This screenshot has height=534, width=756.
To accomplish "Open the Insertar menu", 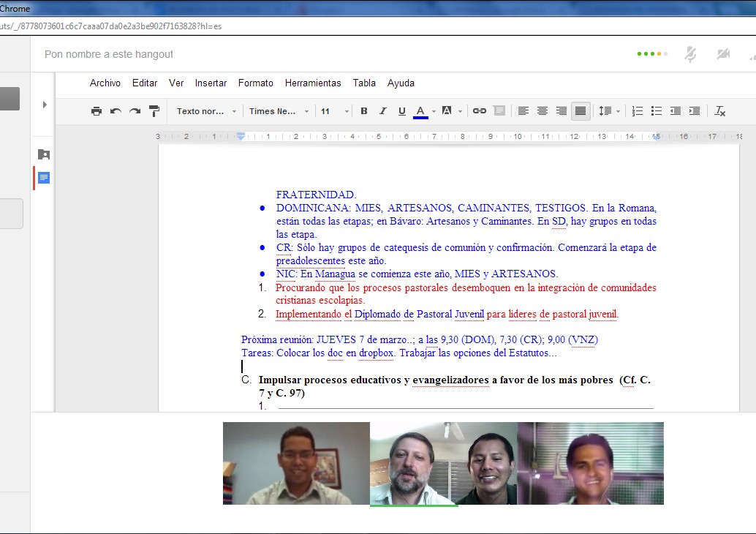I will (211, 83).
